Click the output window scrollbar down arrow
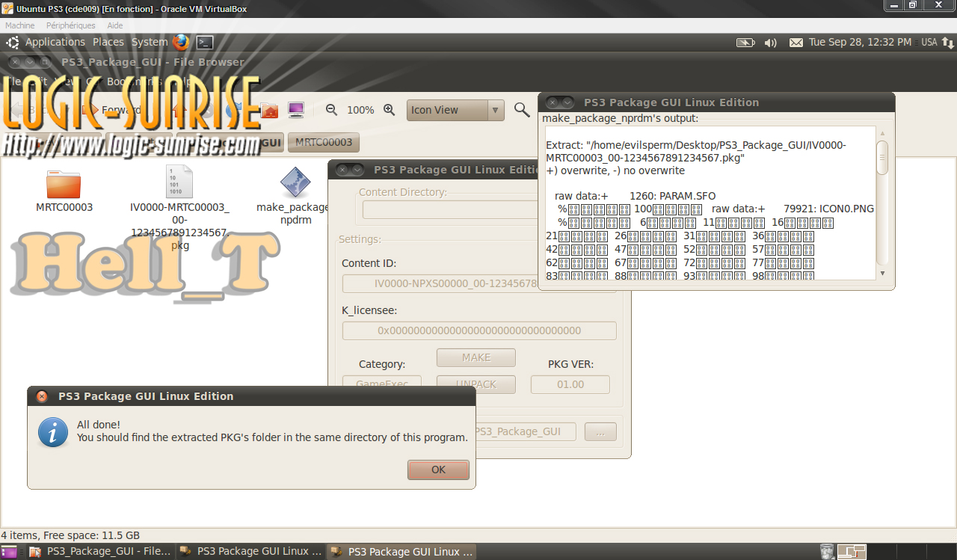This screenshot has width=957, height=560. [882, 273]
